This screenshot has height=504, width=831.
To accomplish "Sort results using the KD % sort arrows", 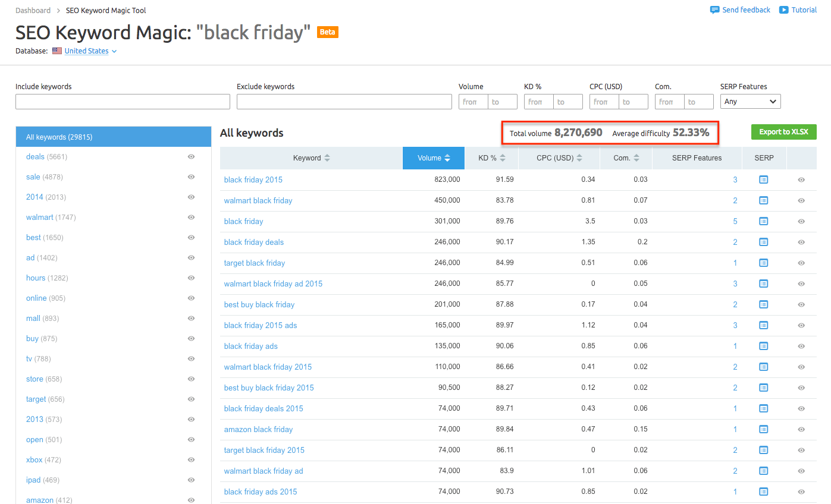I will 503,157.
